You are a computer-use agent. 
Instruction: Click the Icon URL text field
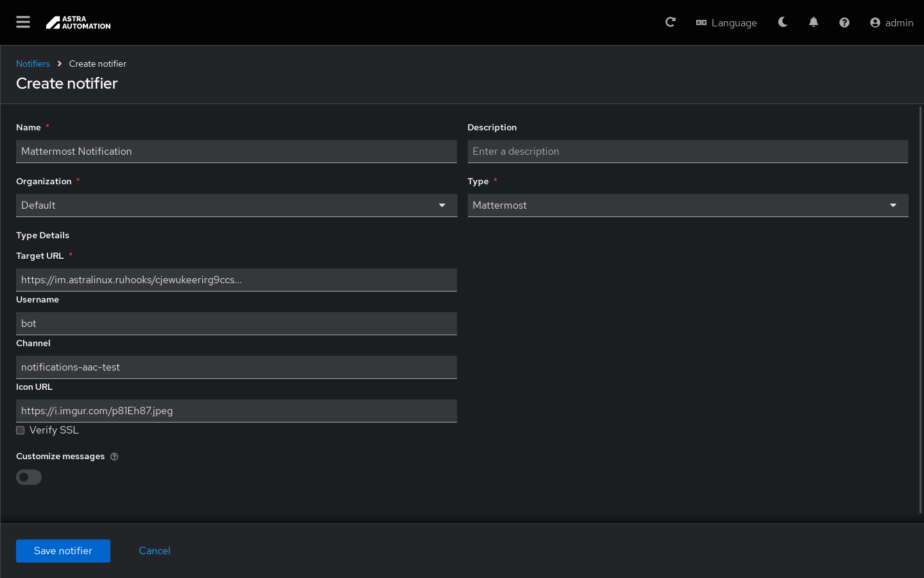coord(236,411)
